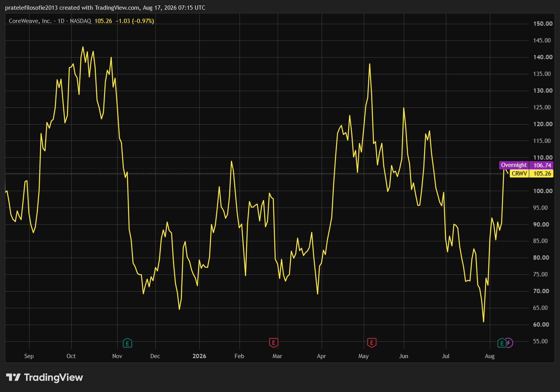Click the 'Sep' label on time axis
Image resolution: width=560 pixels, height=392 pixels.
click(x=29, y=356)
